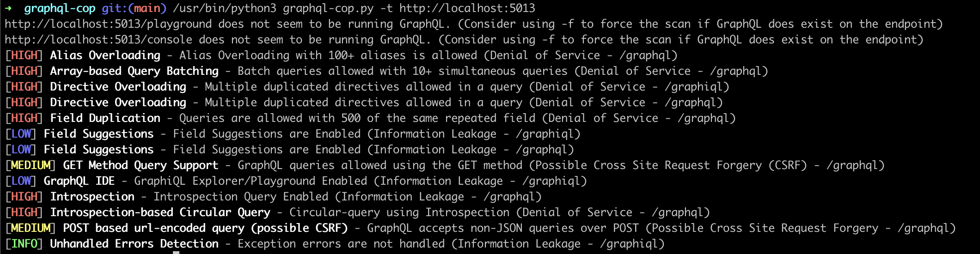Click the terminal cursor block at bottom
This screenshot has width=980, height=254.
(x=176, y=252)
